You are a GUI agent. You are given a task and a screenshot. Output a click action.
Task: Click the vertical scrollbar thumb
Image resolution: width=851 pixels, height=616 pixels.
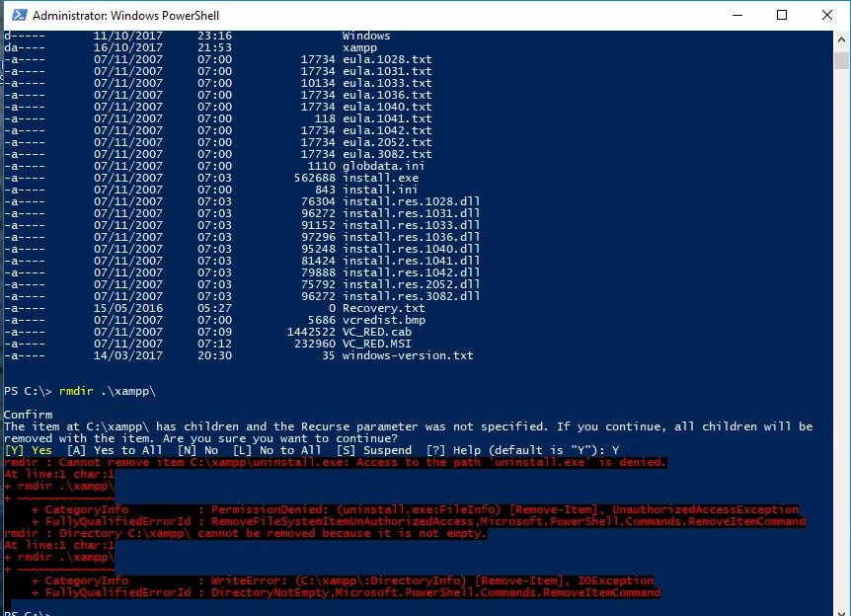point(841,59)
